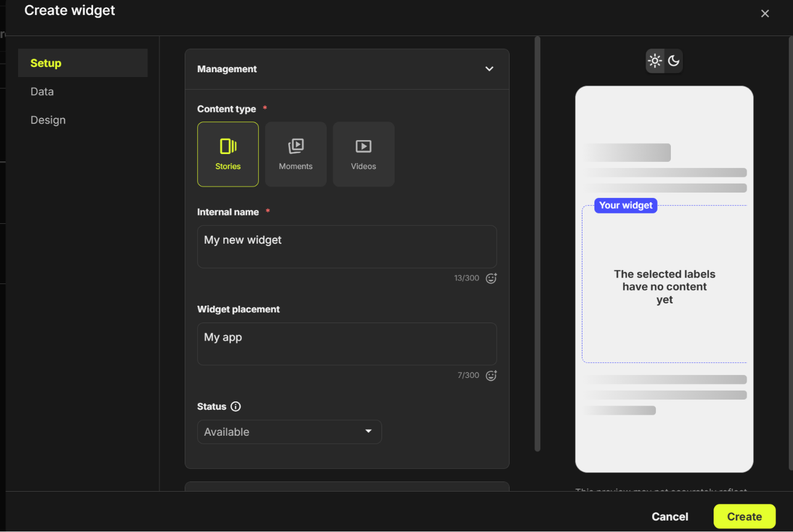This screenshot has width=793, height=532.
Task: Switch preview to light mode sun icon
Action: 655,61
